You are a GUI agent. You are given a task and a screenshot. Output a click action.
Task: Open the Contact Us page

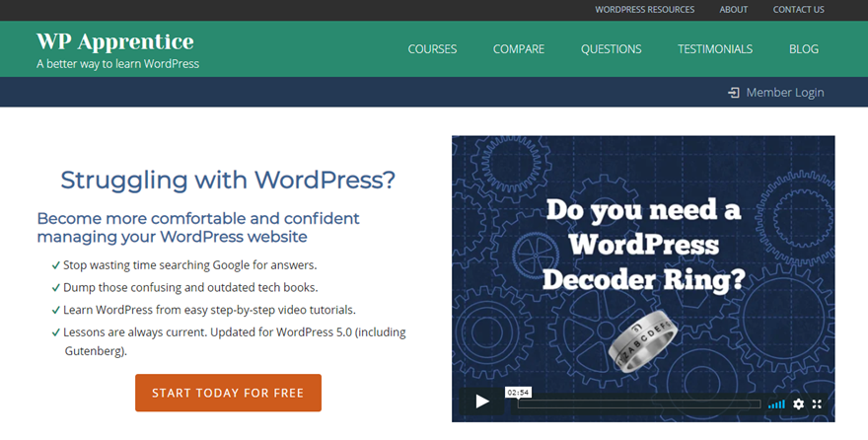click(x=798, y=10)
